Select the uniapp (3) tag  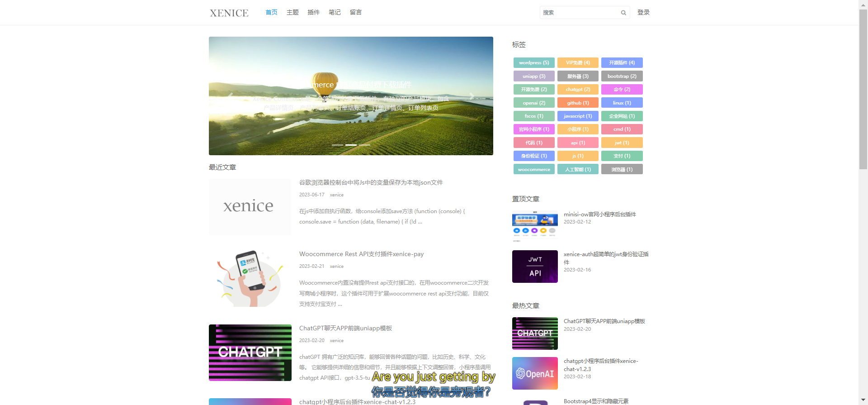(534, 76)
